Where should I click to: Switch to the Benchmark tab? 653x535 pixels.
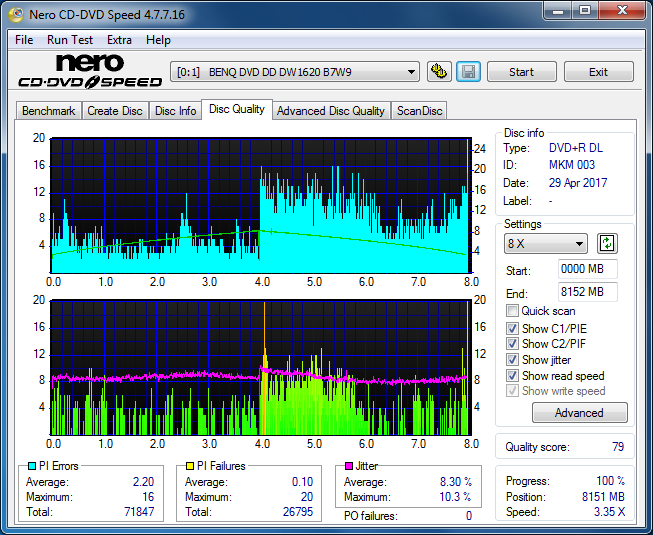coord(48,111)
